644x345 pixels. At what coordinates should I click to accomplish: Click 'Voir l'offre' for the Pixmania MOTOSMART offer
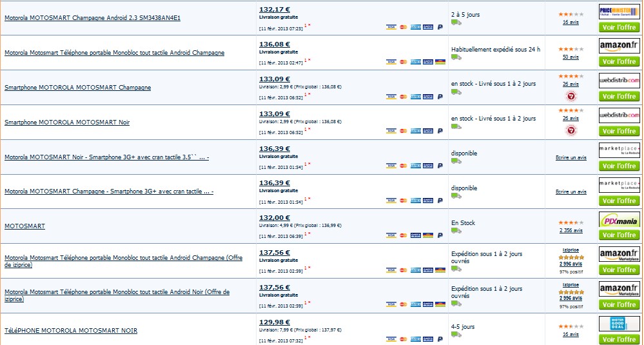pos(620,235)
